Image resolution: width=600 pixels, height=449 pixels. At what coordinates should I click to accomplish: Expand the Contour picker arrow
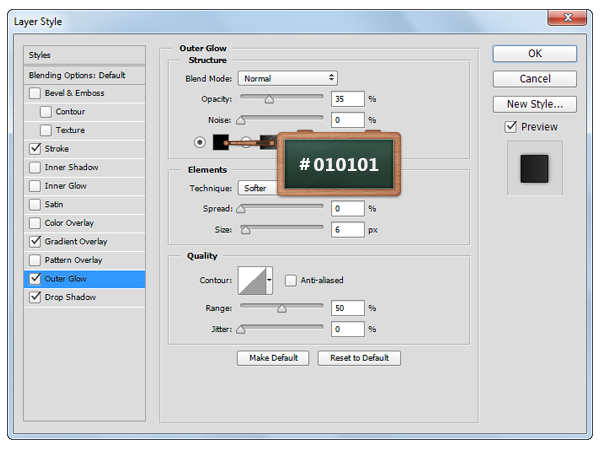269,280
